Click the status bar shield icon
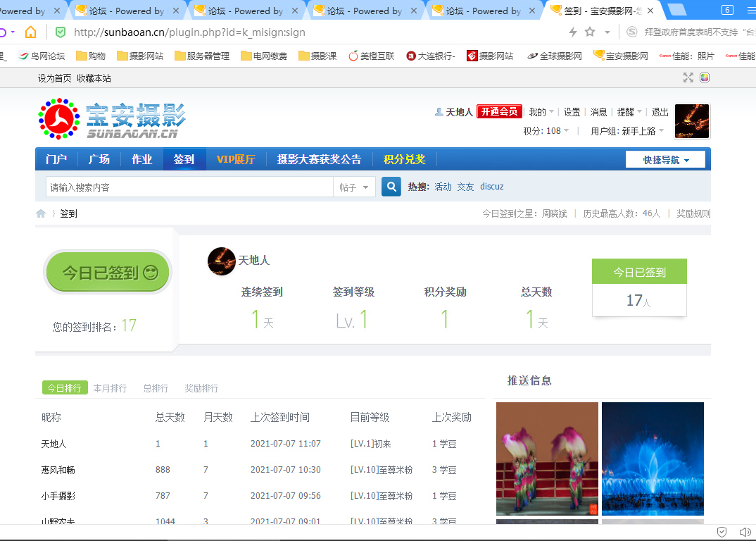The width and height of the screenshot is (756, 541). 722,532
